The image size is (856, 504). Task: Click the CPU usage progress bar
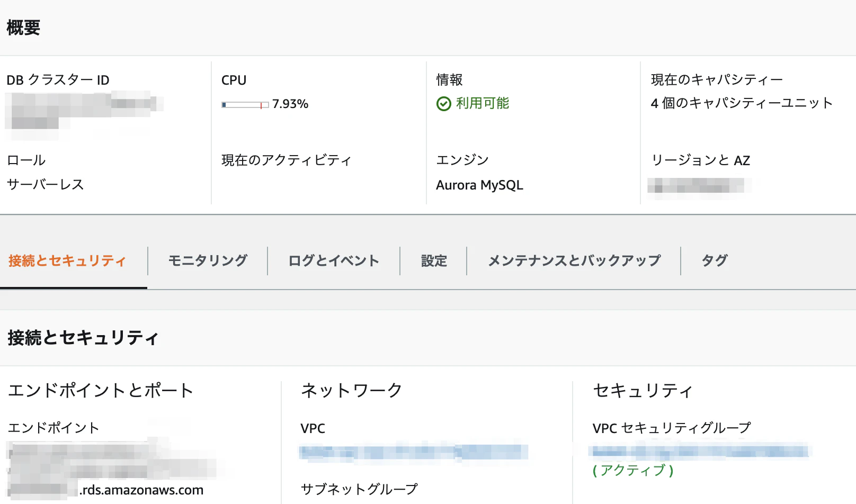pos(245,105)
